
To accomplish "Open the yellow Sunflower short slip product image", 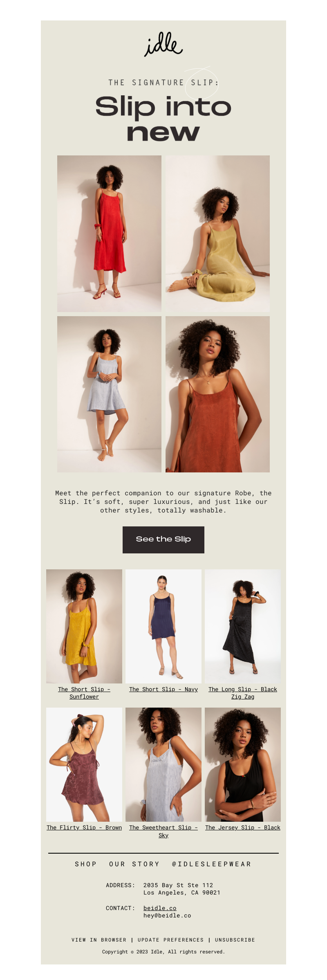I will (84, 626).
